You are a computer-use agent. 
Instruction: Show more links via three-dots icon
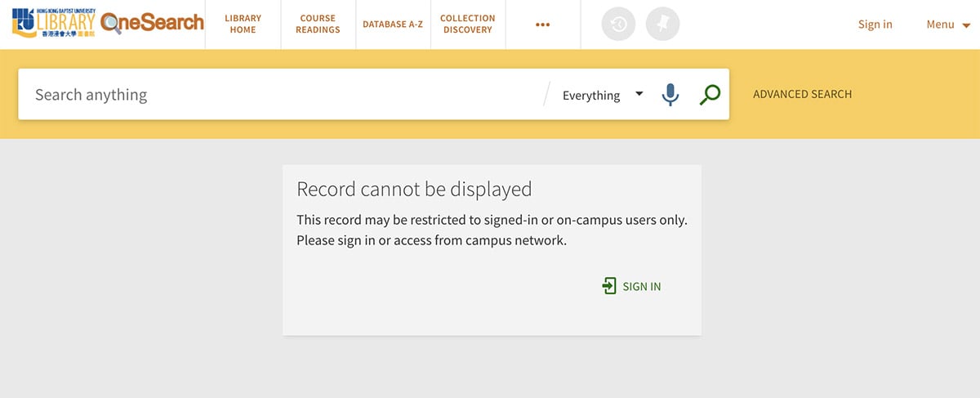tap(543, 25)
